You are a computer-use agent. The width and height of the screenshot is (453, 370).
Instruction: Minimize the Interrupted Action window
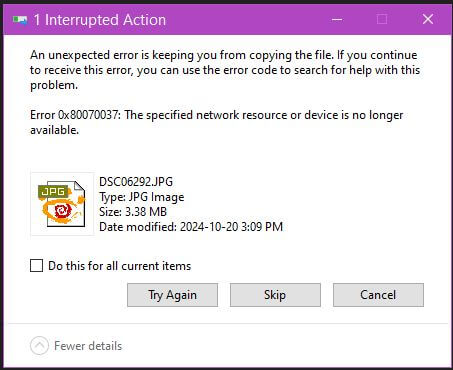(x=337, y=19)
